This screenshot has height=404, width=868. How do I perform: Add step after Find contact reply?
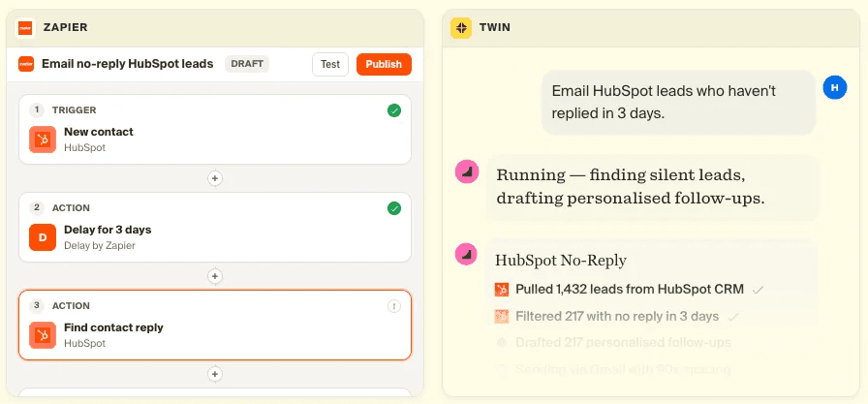pyautogui.click(x=215, y=374)
